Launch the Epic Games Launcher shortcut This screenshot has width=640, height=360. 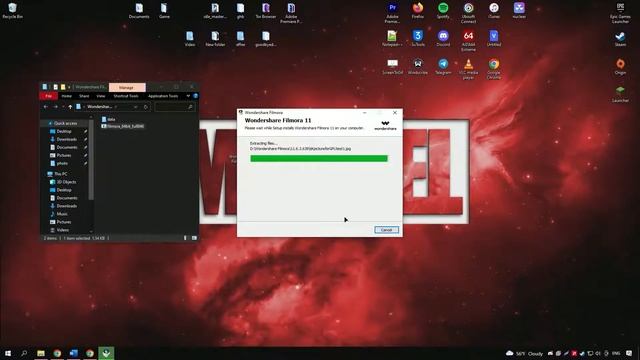(620, 12)
